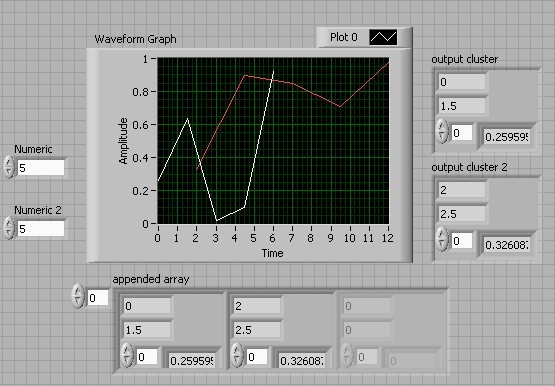Click the Numeric control increment/decrement arrows
The image size is (555, 386).
[9, 167]
